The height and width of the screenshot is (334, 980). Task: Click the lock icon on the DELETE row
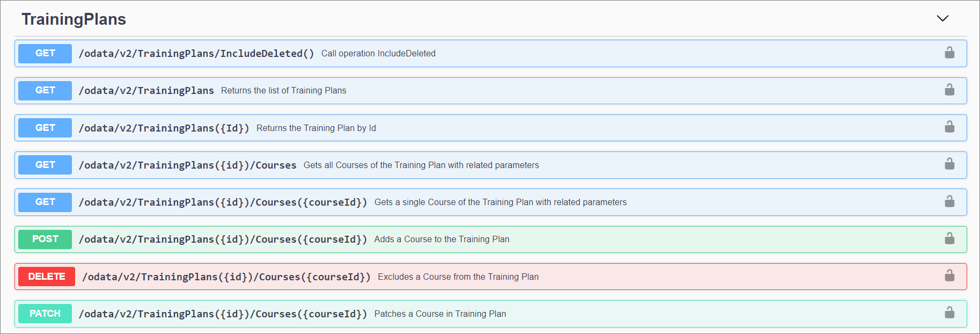pyautogui.click(x=949, y=276)
